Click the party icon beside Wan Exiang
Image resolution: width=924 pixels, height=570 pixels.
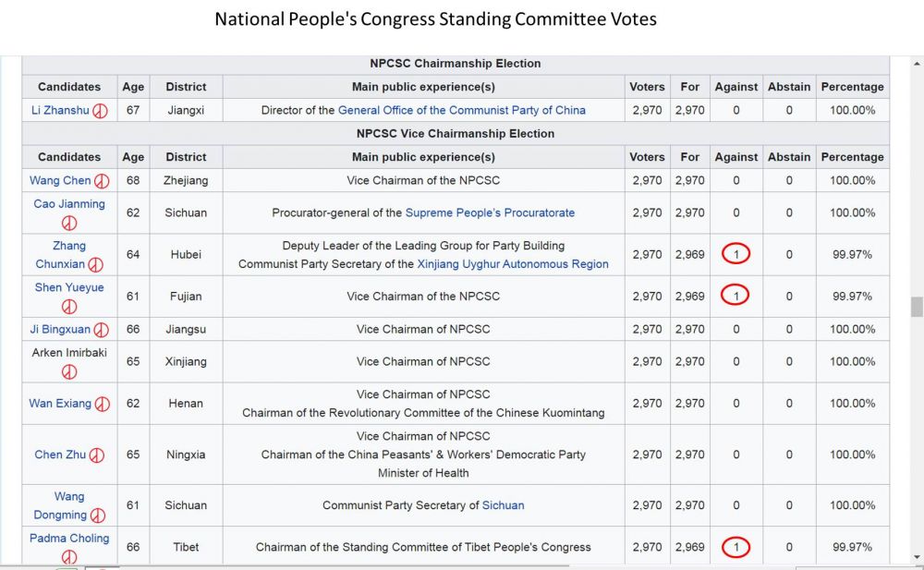103,404
